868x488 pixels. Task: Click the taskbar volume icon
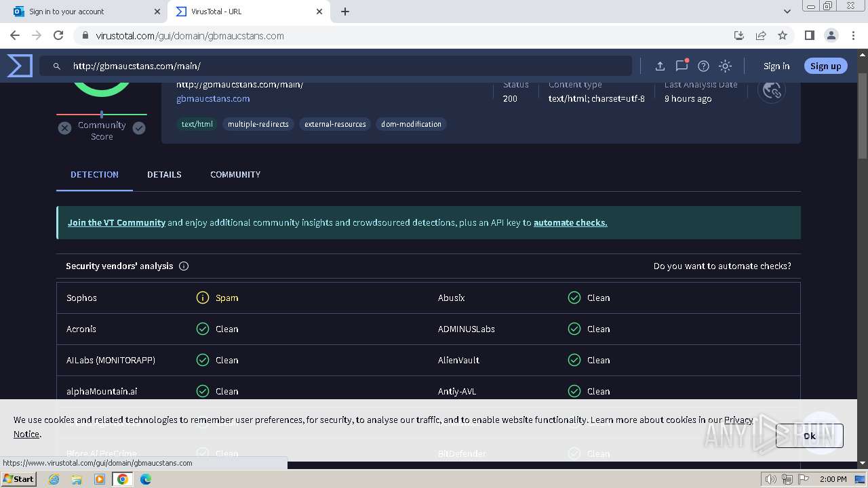click(770, 479)
